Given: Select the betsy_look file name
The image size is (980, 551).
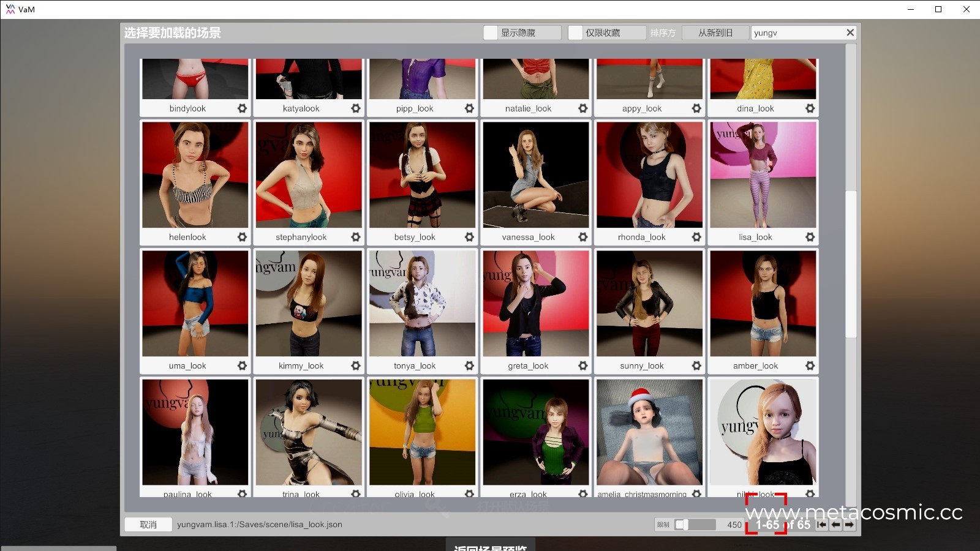Looking at the screenshot, I should tap(415, 237).
